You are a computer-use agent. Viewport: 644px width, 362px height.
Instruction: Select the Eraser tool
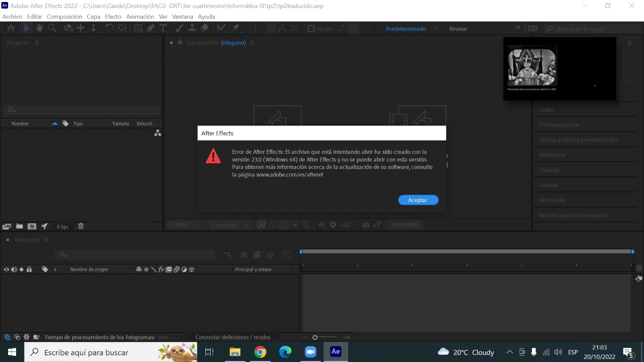204,28
